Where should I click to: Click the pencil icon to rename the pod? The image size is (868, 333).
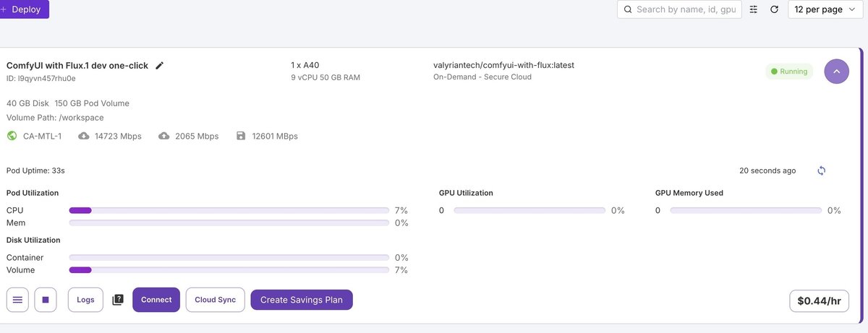160,66
